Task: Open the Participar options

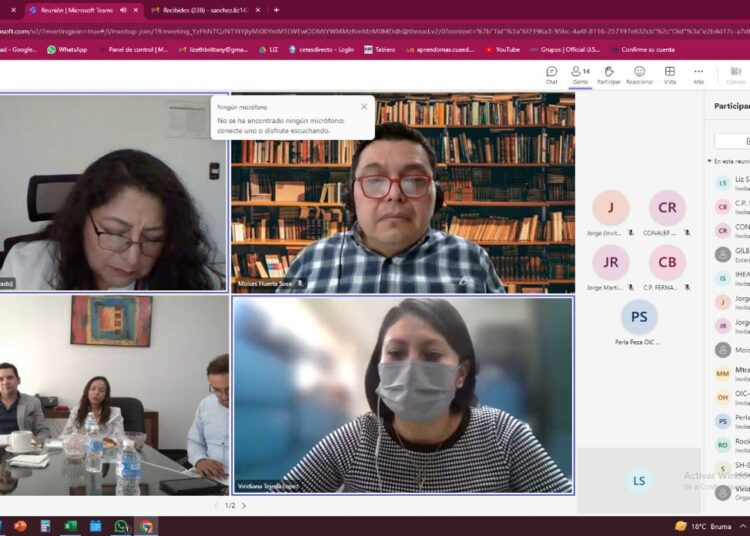Action: (x=608, y=74)
